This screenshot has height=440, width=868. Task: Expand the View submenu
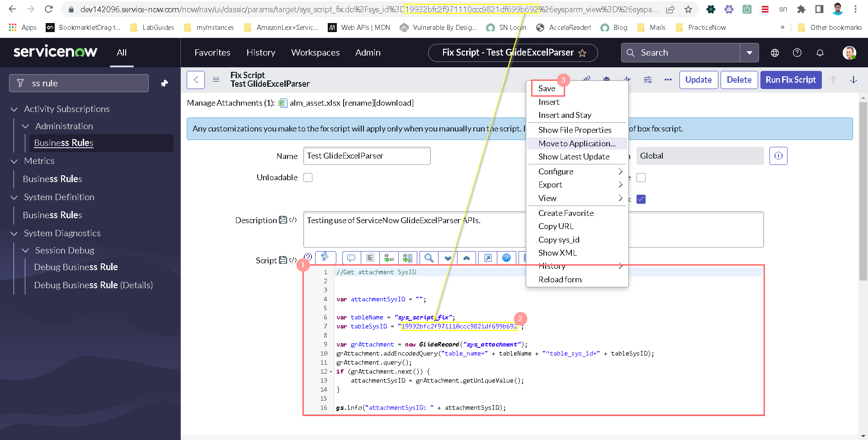(577, 198)
